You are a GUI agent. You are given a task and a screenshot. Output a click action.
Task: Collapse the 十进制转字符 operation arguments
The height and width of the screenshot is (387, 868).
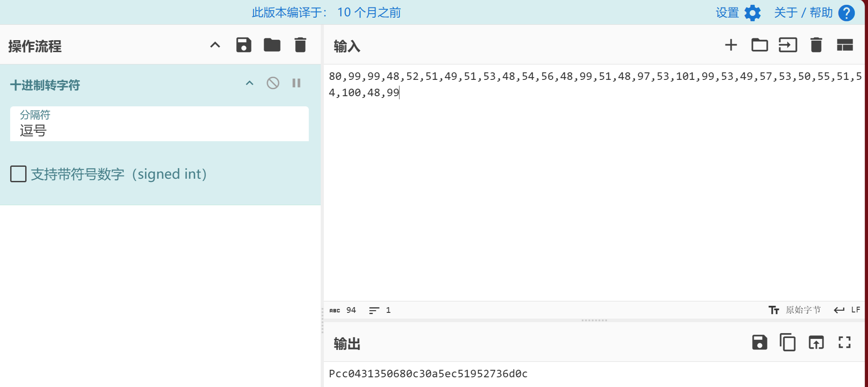pos(250,83)
